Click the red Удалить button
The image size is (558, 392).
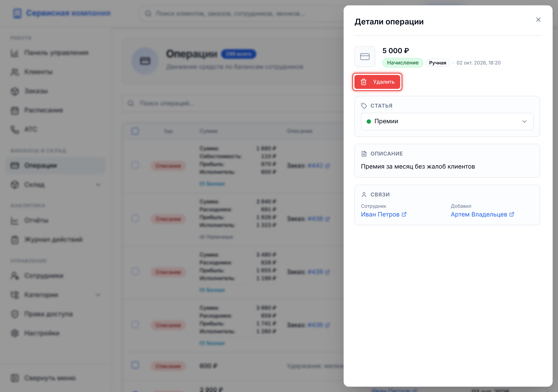click(377, 82)
